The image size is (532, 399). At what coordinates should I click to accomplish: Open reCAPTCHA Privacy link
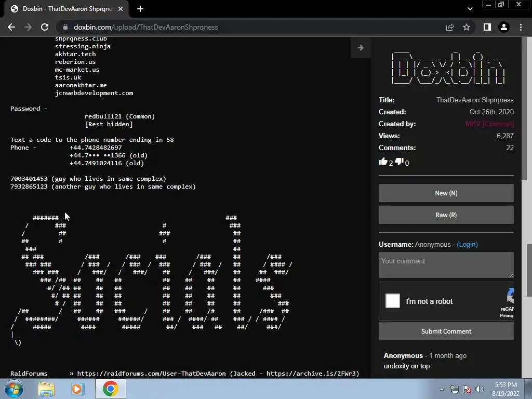pos(507,315)
